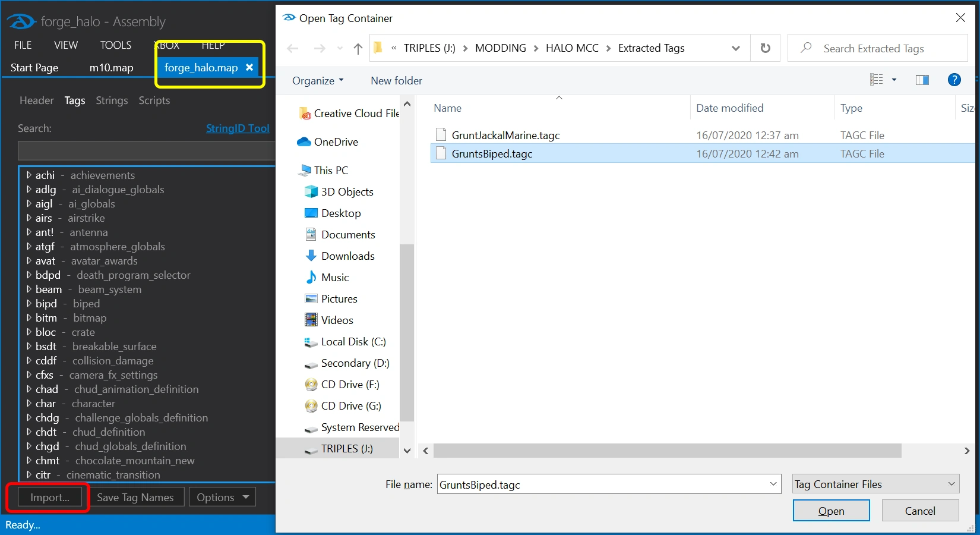The height and width of the screenshot is (535, 980).
Task: Open the Downloads folder
Action: click(340, 256)
